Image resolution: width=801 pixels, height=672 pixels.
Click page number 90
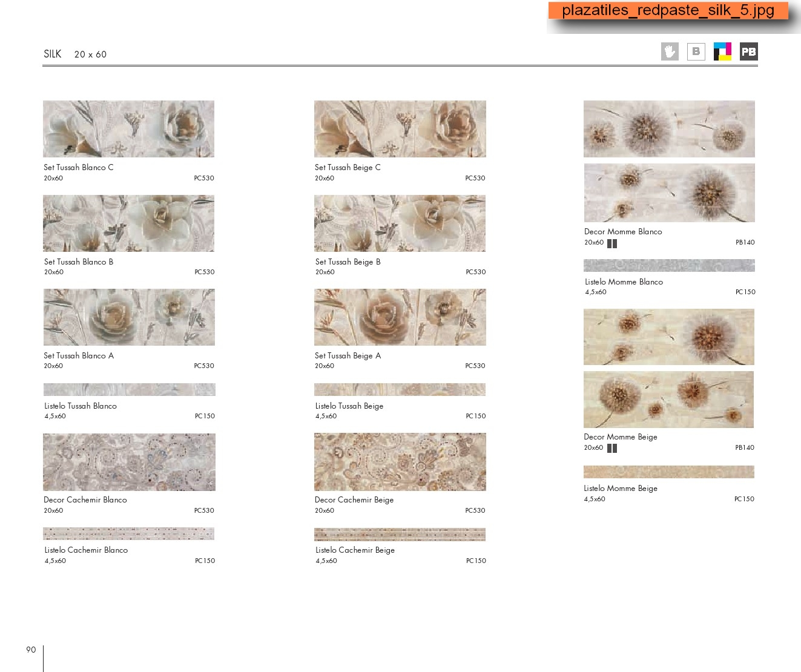[31, 650]
